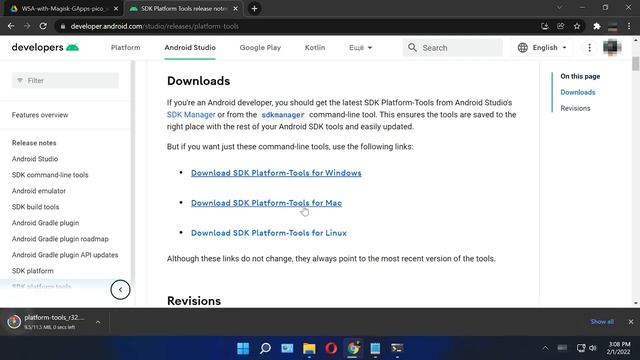The height and width of the screenshot is (360, 640).
Task: Expand platform-tools download options arrow
Action: pyautogui.click(x=98, y=322)
